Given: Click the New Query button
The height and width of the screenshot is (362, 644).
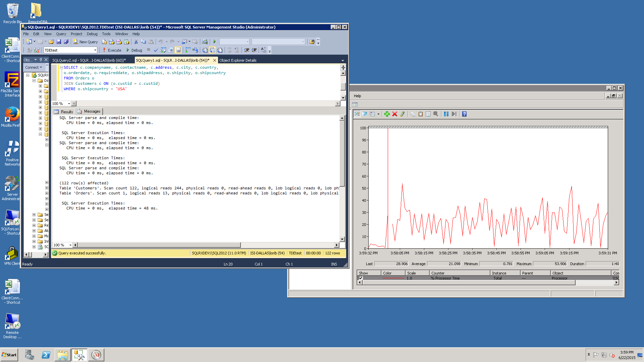Looking at the screenshot, I should (86, 42).
